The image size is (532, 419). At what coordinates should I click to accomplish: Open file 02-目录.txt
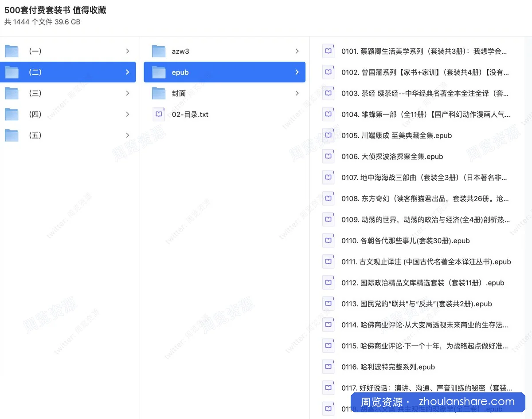190,114
